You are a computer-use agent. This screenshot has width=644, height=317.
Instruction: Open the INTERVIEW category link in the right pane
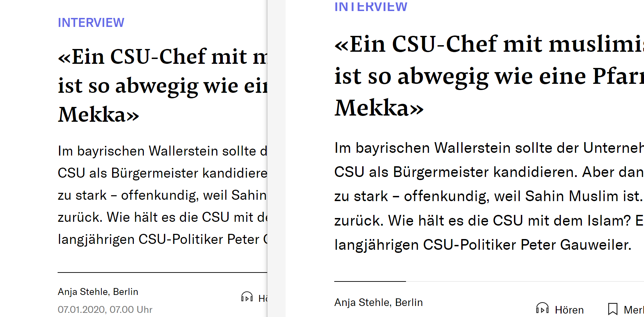point(371,7)
